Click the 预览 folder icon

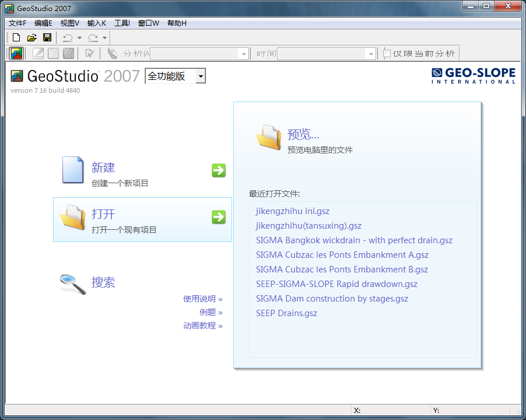[x=268, y=137]
